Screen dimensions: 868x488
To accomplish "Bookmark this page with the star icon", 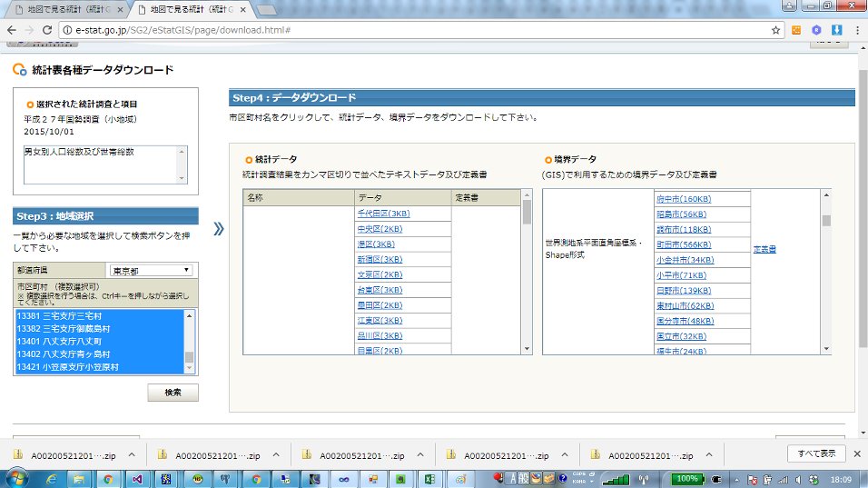I will [776, 30].
